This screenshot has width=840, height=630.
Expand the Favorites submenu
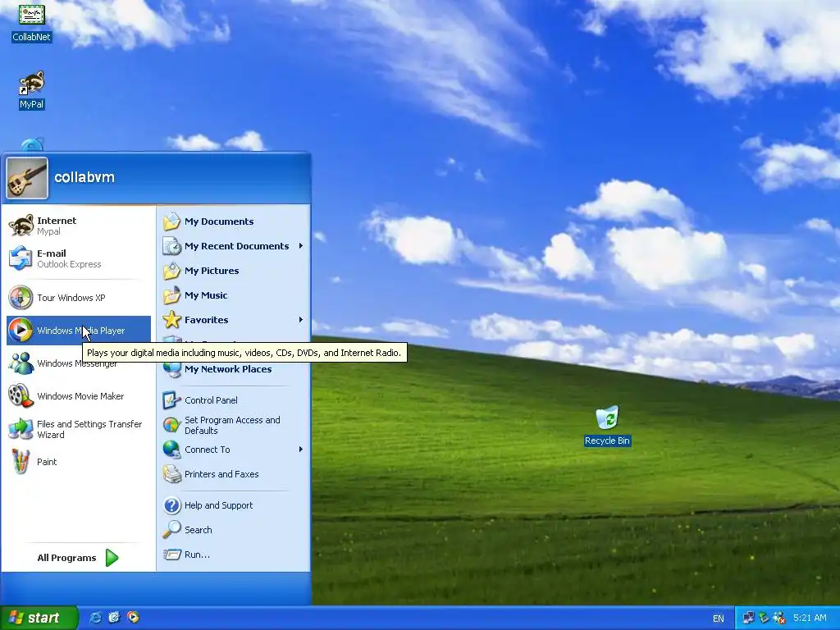click(x=234, y=320)
